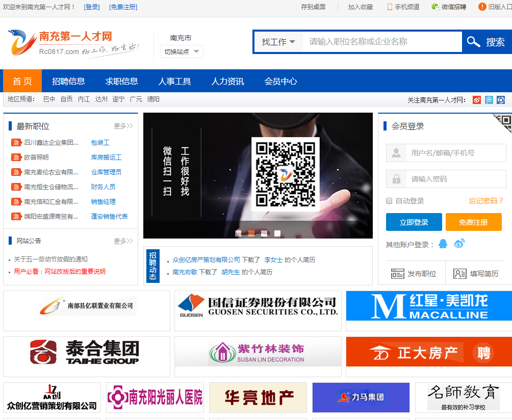Open the 求职信息 navigation tab
Viewport: 512px width, 420px height.
[x=121, y=81]
